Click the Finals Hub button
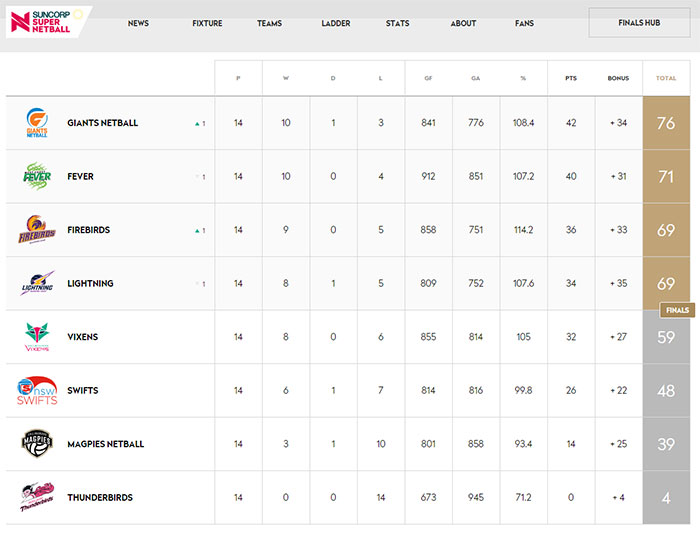 [x=639, y=23]
